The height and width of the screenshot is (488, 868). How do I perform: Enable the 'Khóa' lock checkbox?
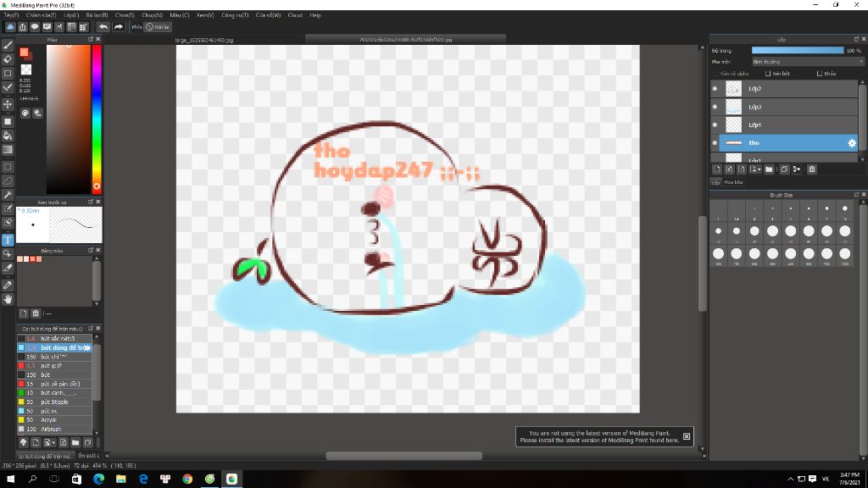(820, 74)
